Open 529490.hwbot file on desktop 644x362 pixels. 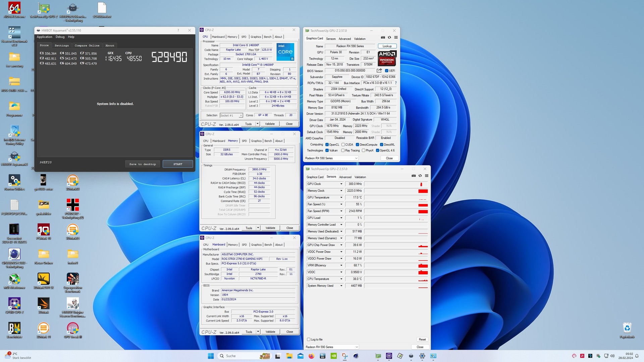pos(102,10)
